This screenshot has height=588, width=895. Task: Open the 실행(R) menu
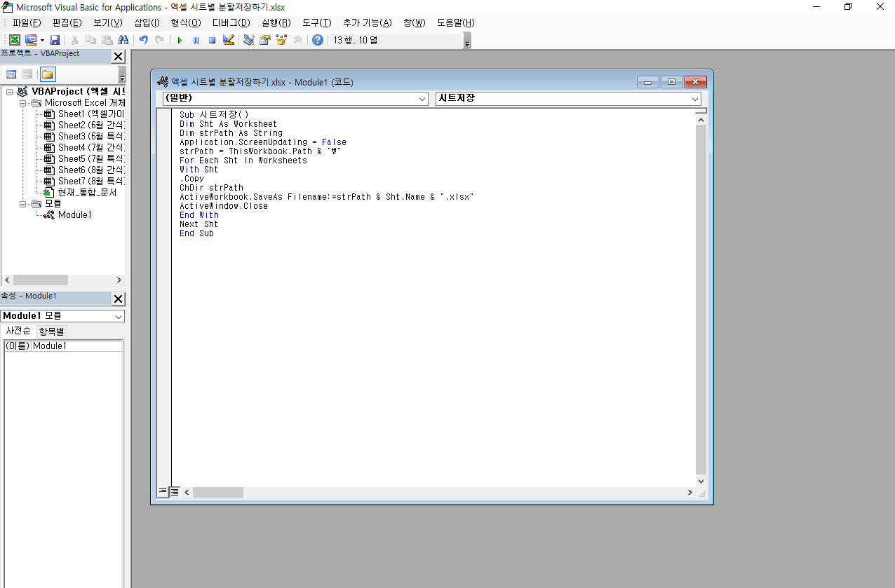(x=276, y=22)
